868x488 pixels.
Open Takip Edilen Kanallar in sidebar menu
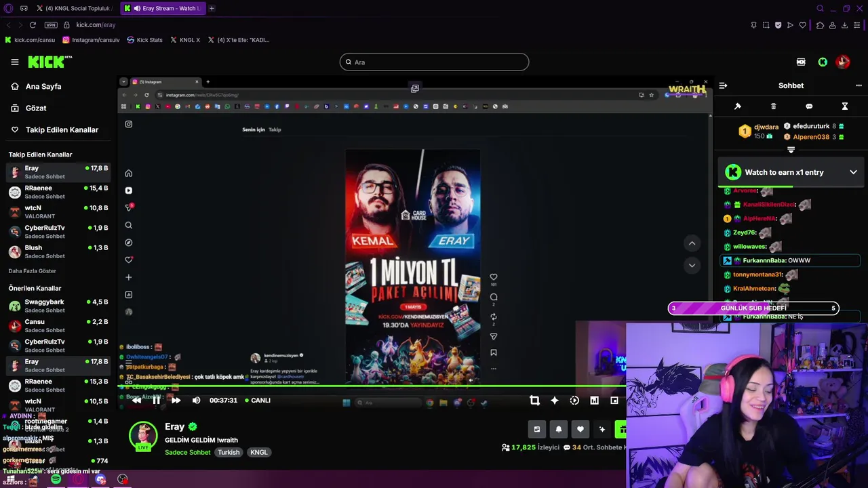pyautogui.click(x=62, y=130)
